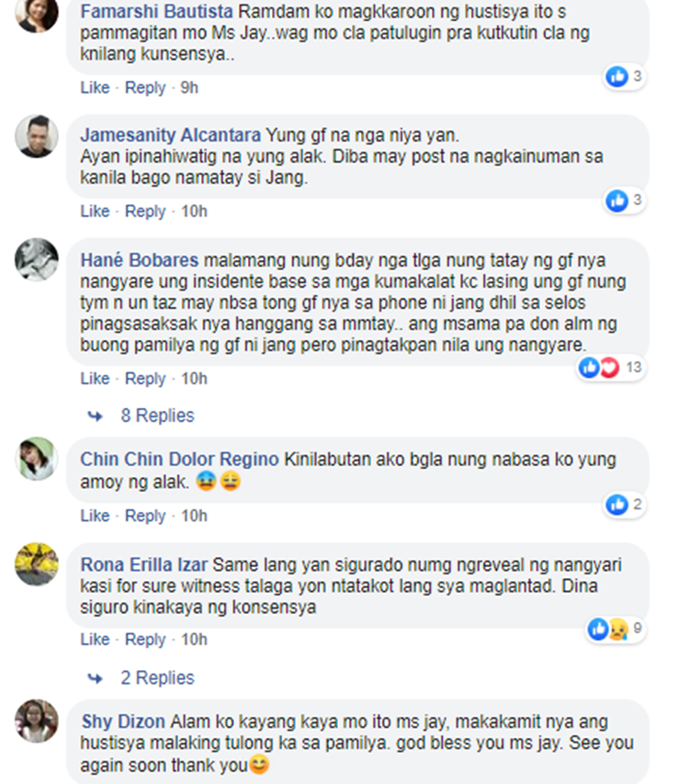View reactions on Chin Chin Dolor Regino's comment

tap(624, 504)
